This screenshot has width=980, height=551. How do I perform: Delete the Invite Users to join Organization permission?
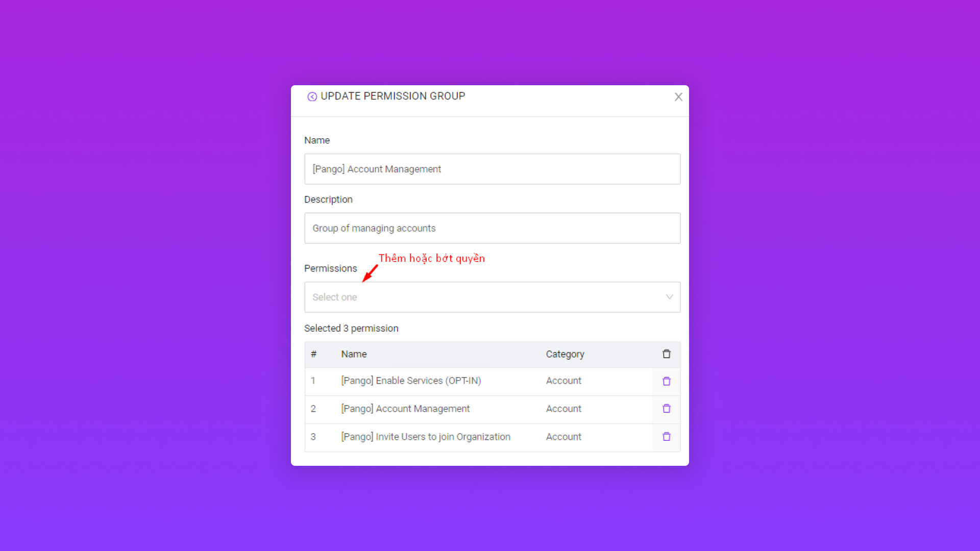pyautogui.click(x=667, y=437)
